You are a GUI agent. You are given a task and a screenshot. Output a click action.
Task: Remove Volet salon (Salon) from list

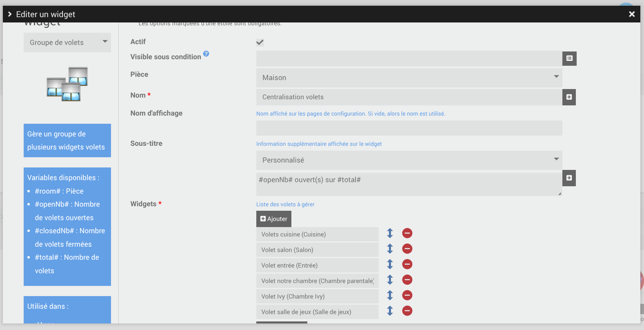click(407, 249)
